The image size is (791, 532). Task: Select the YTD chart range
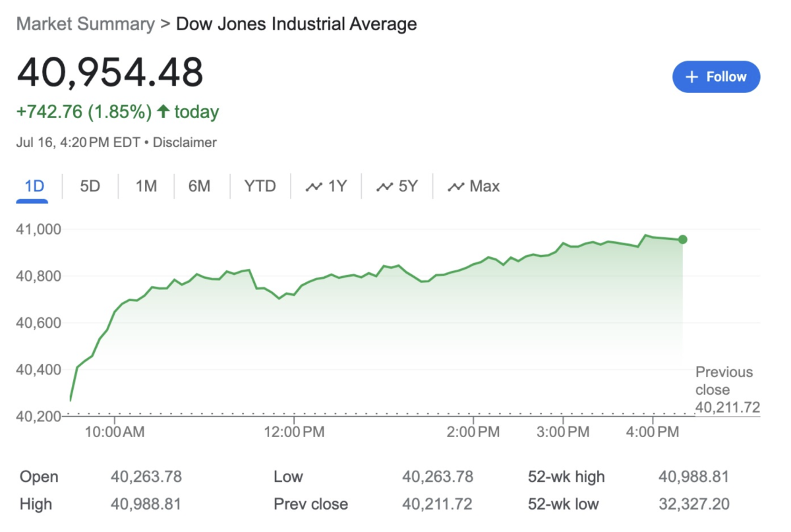point(260,186)
